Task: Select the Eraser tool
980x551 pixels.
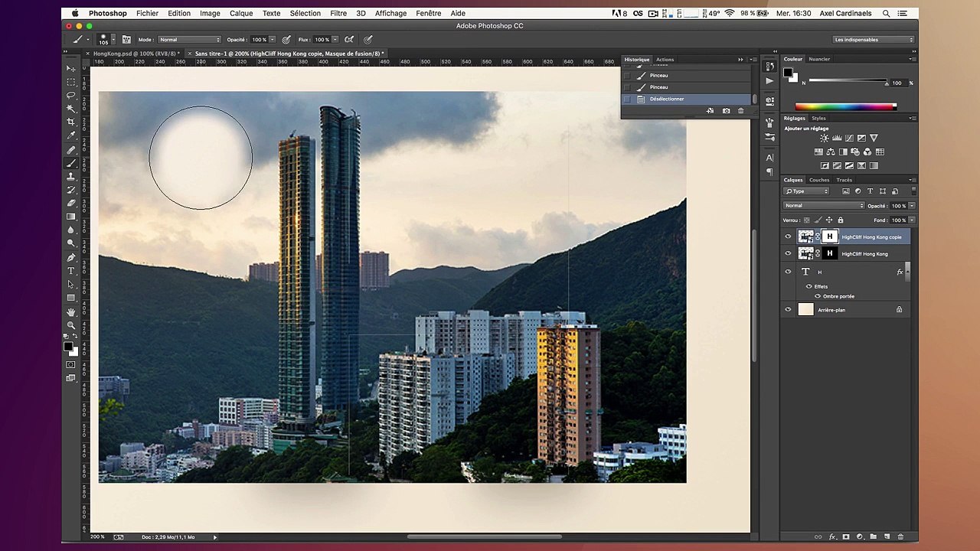Action: coord(71,203)
